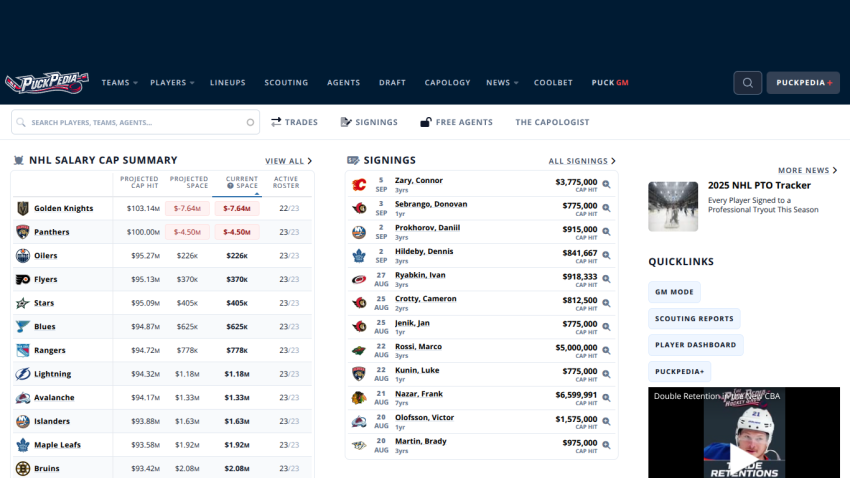Click the Golden Knights team logo
850x478 pixels.
(22, 208)
